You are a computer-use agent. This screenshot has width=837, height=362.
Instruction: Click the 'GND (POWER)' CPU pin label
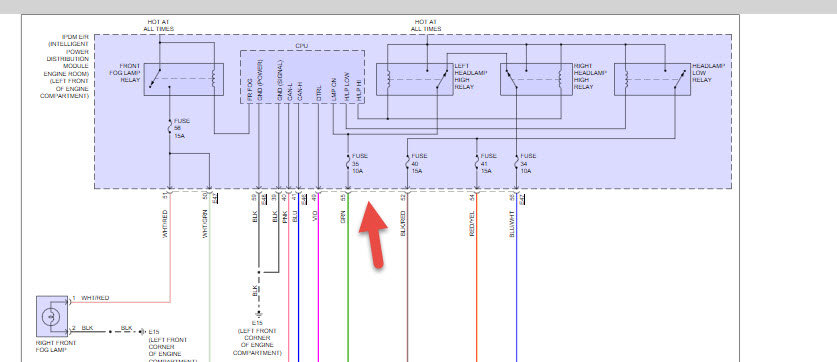pyautogui.click(x=259, y=81)
